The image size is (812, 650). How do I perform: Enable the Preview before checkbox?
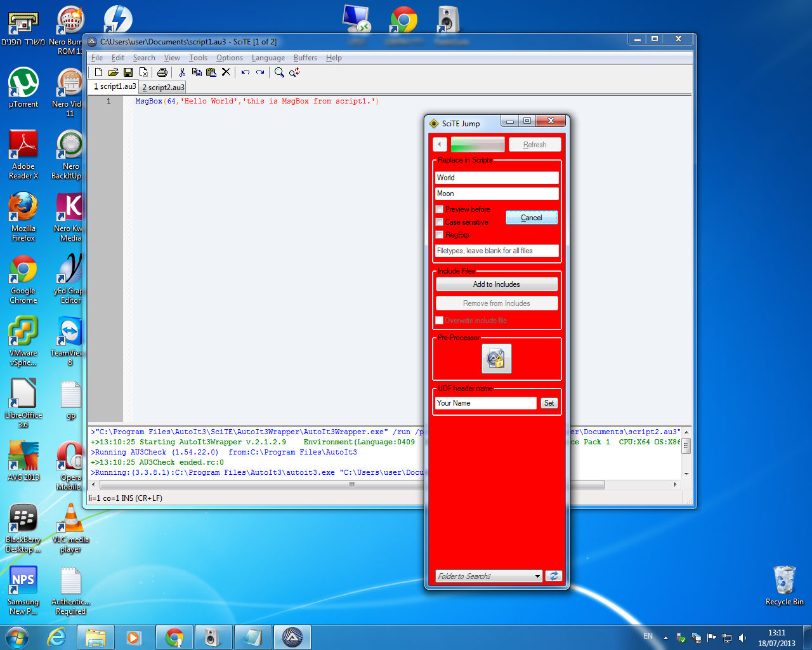439,209
